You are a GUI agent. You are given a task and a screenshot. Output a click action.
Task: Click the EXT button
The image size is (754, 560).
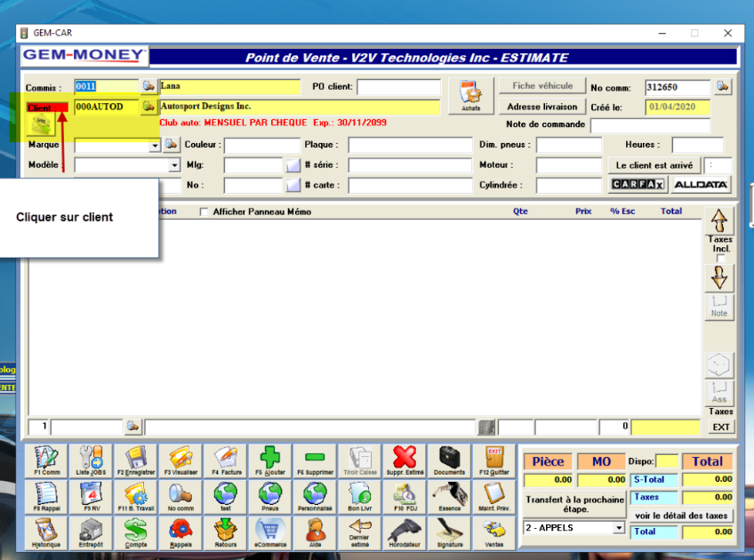tap(721, 427)
